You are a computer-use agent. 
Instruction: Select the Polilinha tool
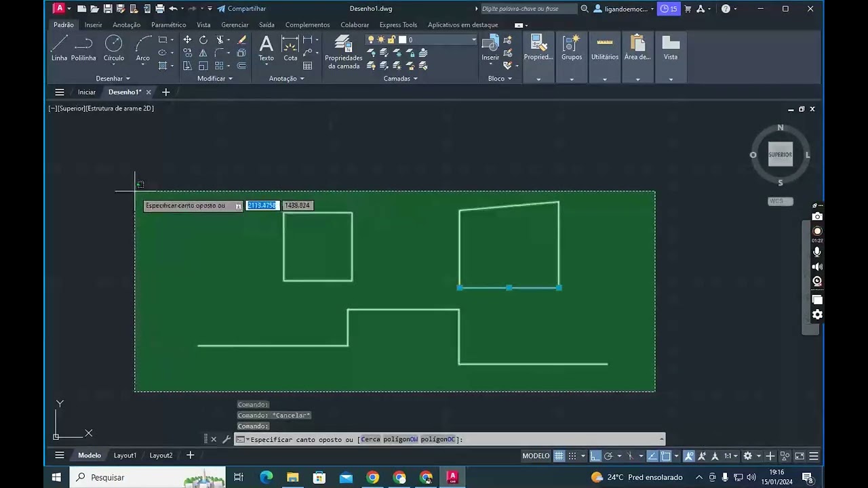click(83, 48)
